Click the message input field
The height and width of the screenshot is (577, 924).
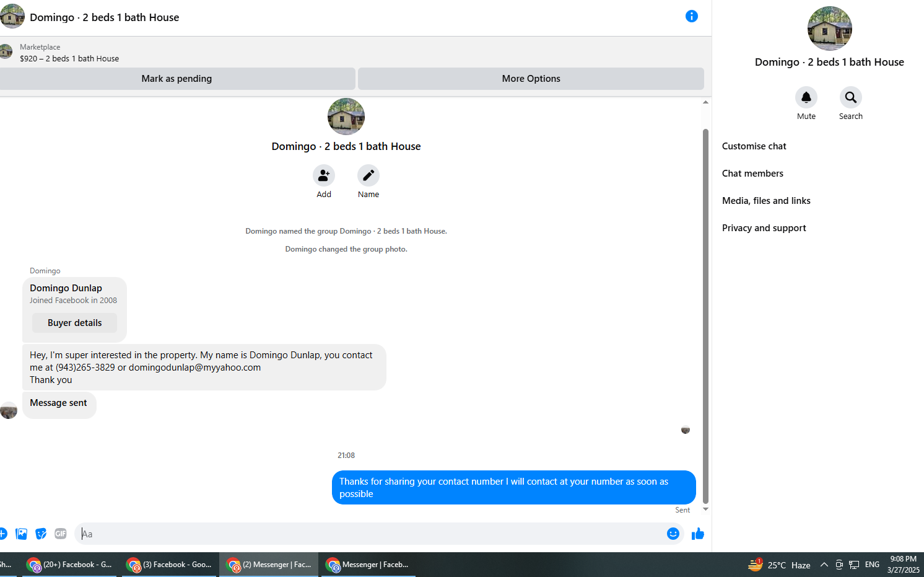(x=372, y=534)
